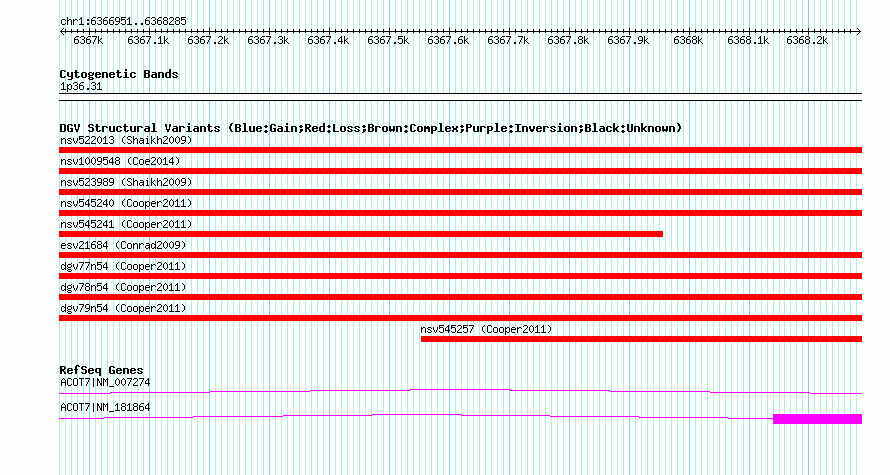The image size is (890, 475).
Task: Click the magenta exon block of ACOT7 NM_181864
Action: click(817, 419)
